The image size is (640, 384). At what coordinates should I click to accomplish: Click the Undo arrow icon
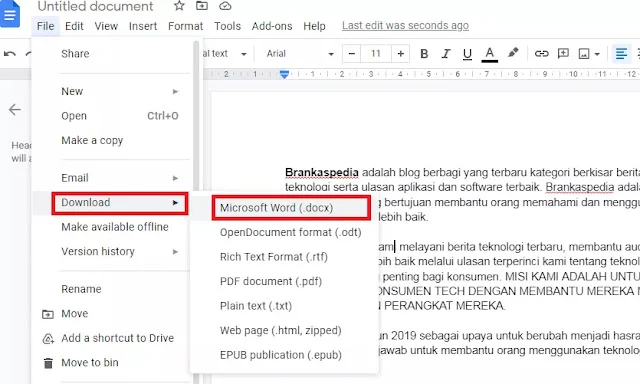(x=10, y=53)
